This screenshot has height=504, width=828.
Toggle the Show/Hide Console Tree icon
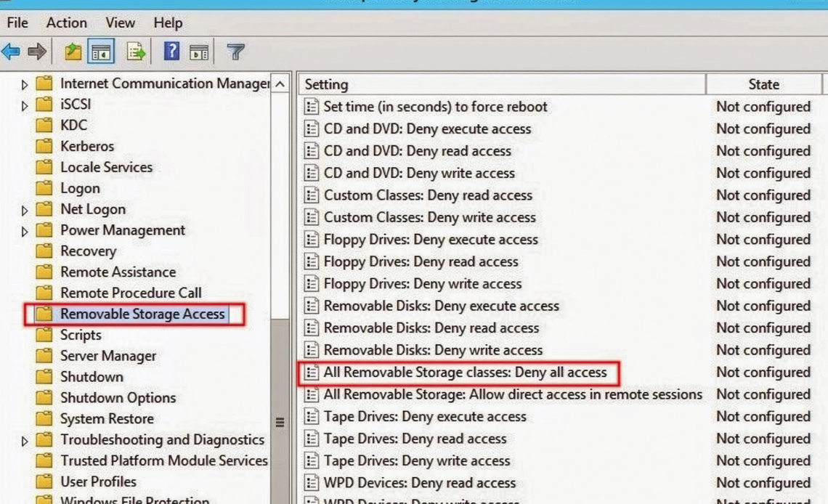pos(101,52)
